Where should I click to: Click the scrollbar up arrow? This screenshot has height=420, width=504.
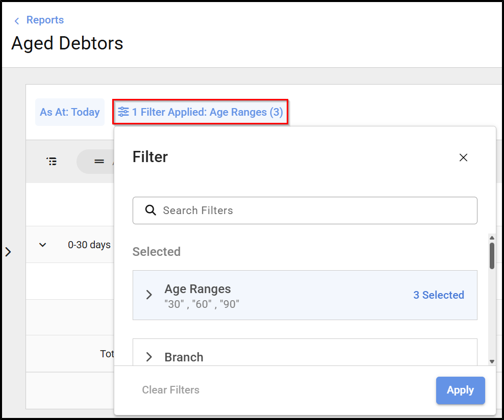tap(492, 238)
